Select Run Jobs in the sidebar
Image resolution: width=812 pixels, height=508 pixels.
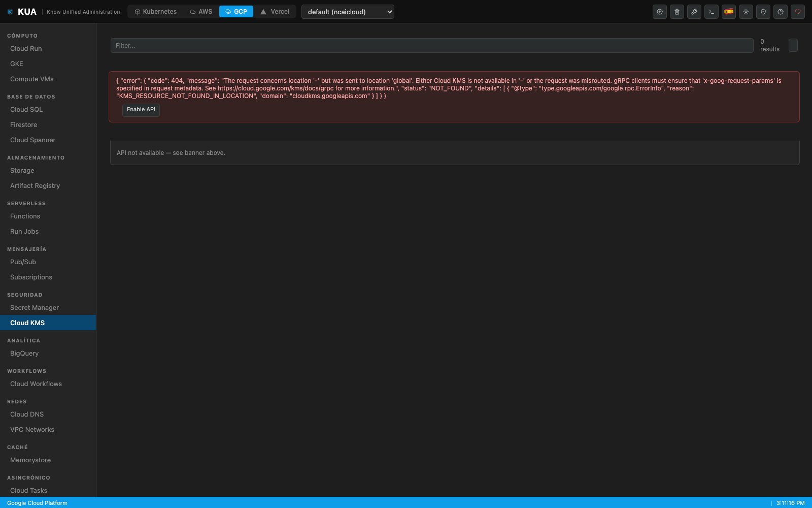click(x=48, y=232)
